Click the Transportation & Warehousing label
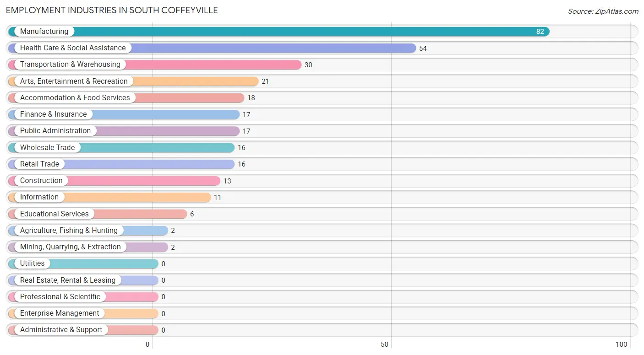Viewport: 644px width, 355px height. 70,65
